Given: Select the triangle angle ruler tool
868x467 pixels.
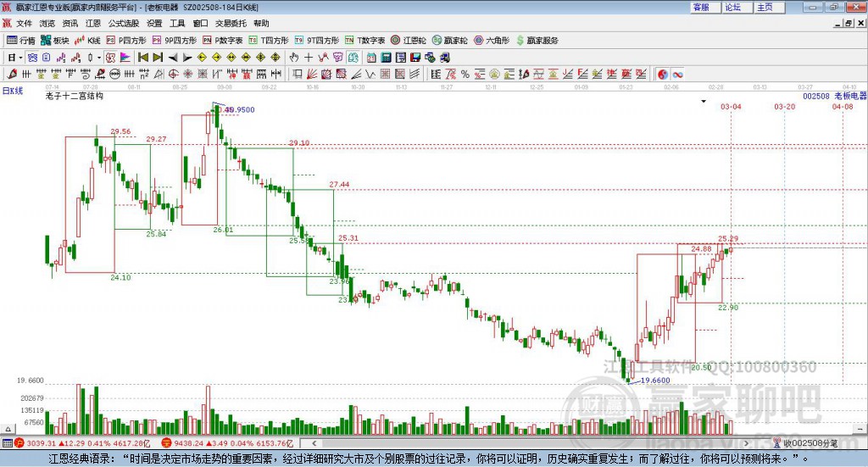Looking at the screenshot, I should [159, 74].
